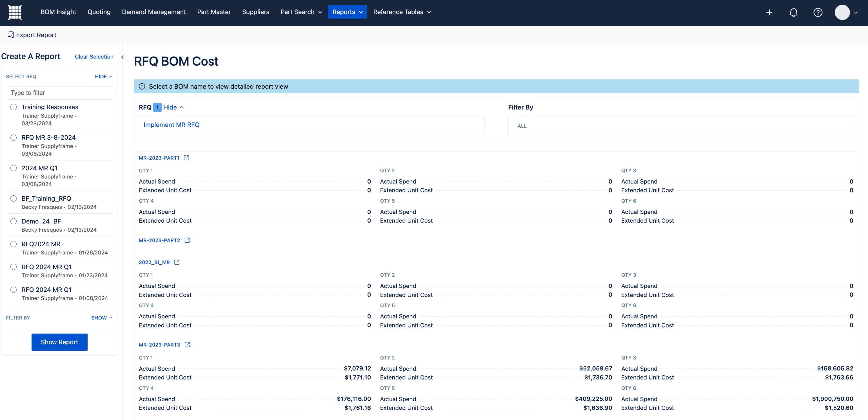This screenshot has width=868, height=420.
Task: Click the user avatar circle
Action: tap(842, 12)
